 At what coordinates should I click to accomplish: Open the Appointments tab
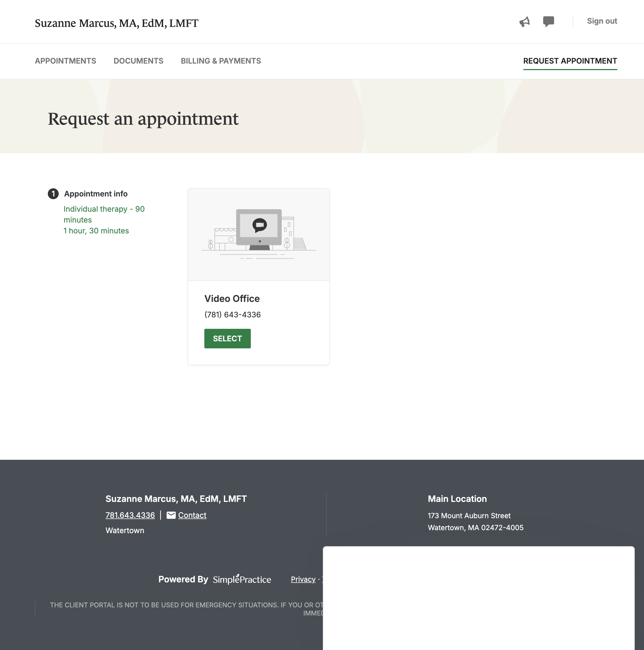pos(65,61)
